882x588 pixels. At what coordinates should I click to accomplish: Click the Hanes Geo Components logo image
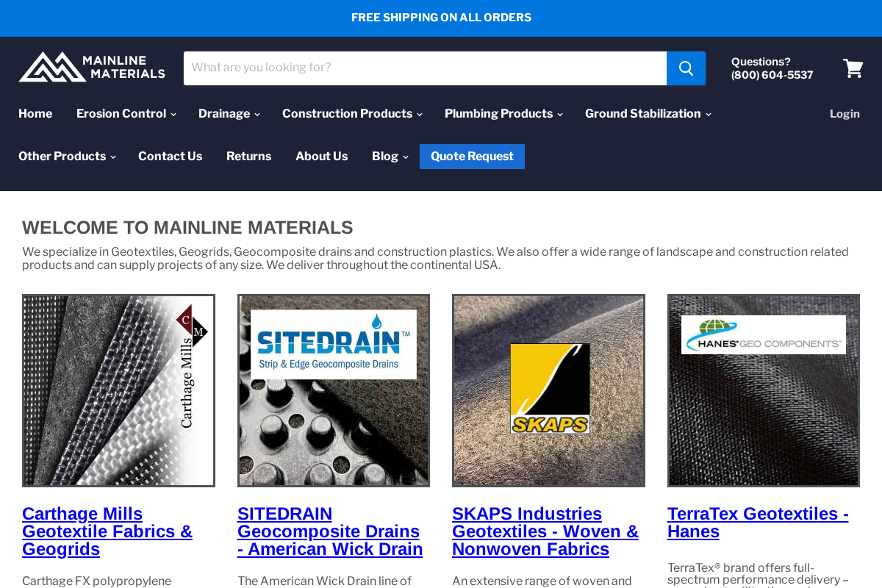(x=763, y=334)
